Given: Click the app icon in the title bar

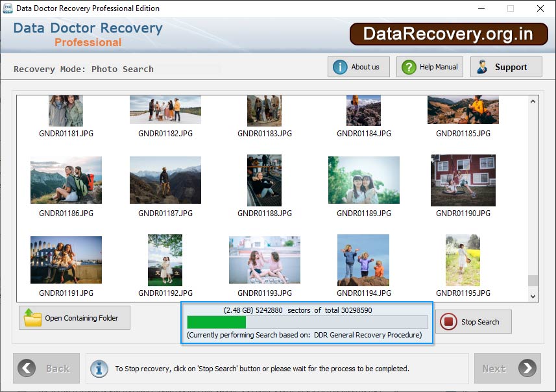Looking at the screenshot, I should (x=7, y=8).
